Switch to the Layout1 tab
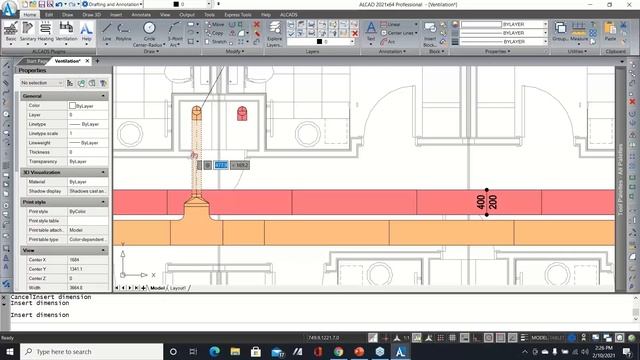This screenshot has width=640, height=360. [178, 288]
